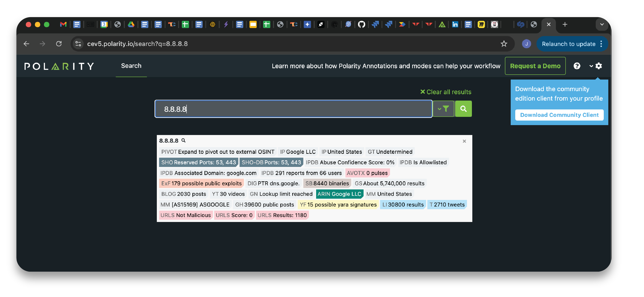Click the magnifier next to 8.8.8.8 heading

pos(183,140)
